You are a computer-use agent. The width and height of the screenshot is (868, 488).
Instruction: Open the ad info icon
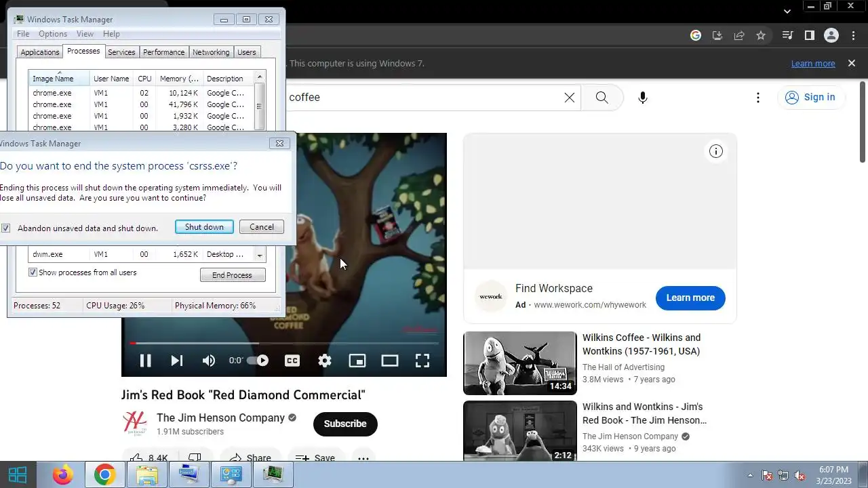click(x=716, y=151)
